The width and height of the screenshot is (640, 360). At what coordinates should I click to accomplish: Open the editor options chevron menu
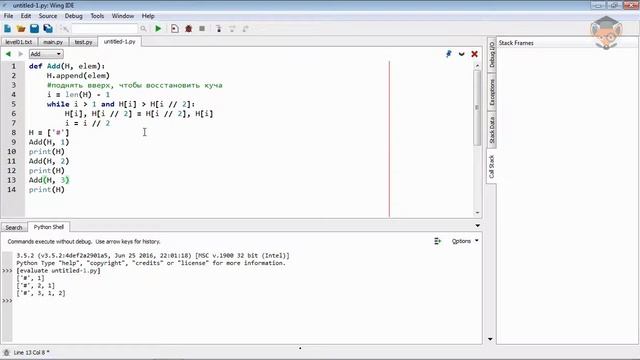pyautogui.click(x=462, y=54)
